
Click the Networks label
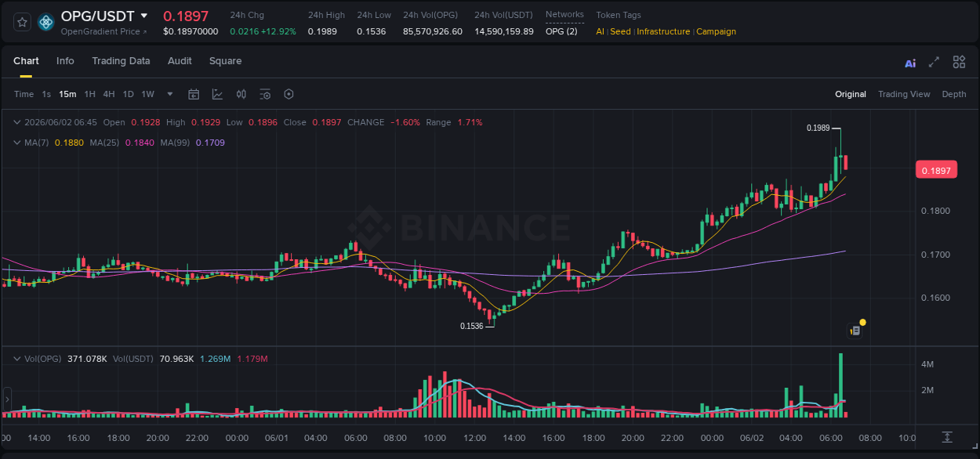pyautogui.click(x=564, y=15)
